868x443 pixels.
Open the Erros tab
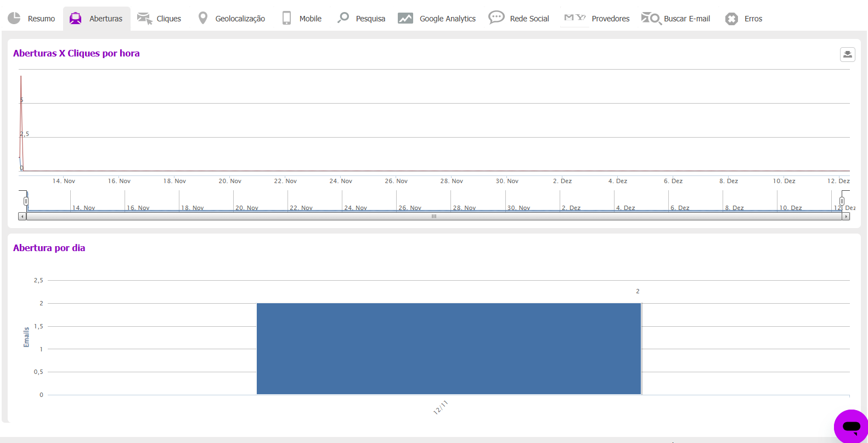pyautogui.click(x=753, y=19)
